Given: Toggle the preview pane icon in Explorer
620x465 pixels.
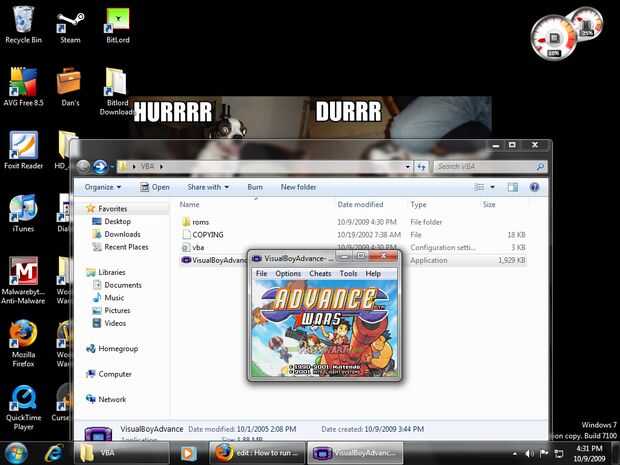Looking at the screenshot, I should pyautogui.click(x=513, y=187).
